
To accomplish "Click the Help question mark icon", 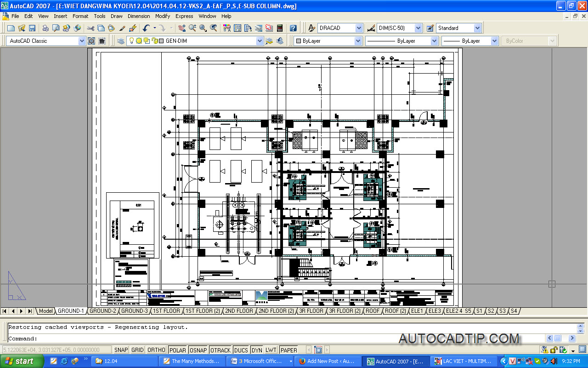I will tap(293, 28).
